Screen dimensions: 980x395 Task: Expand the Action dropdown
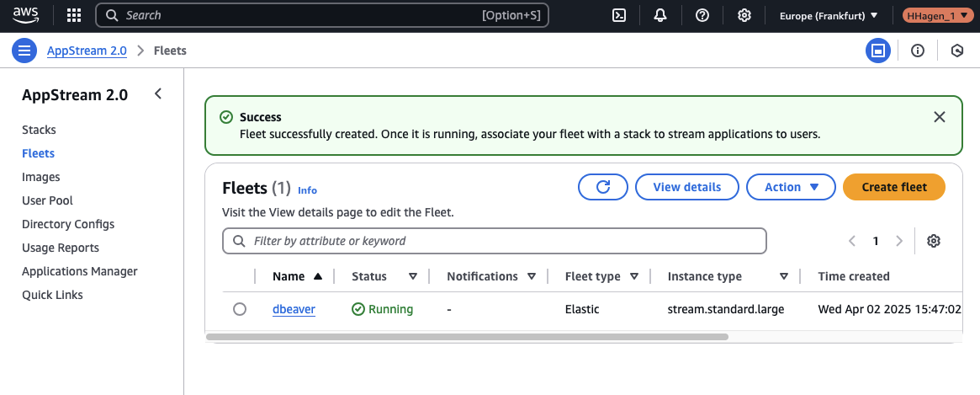pyautogui.click(x=790, y=187)
